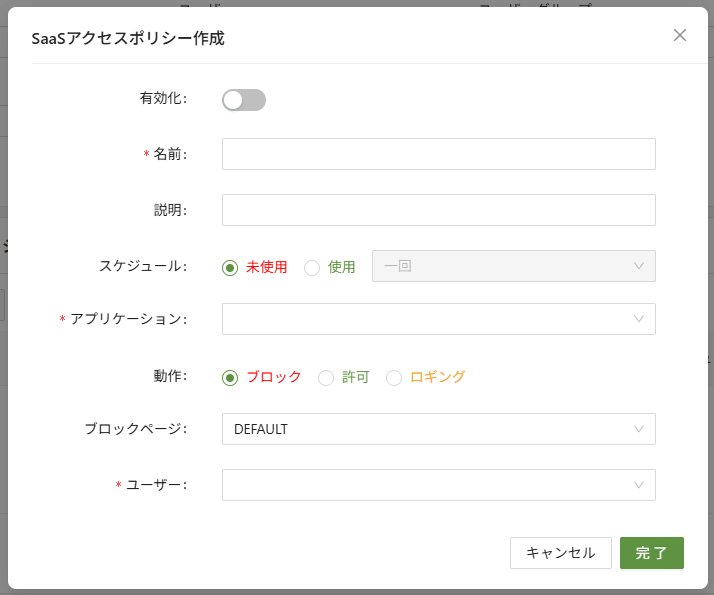Click the chevron arrow in ブロックページ field
The height and width of the screenshot is (595, 714).
pyautogui.click(x=639, y=429)
